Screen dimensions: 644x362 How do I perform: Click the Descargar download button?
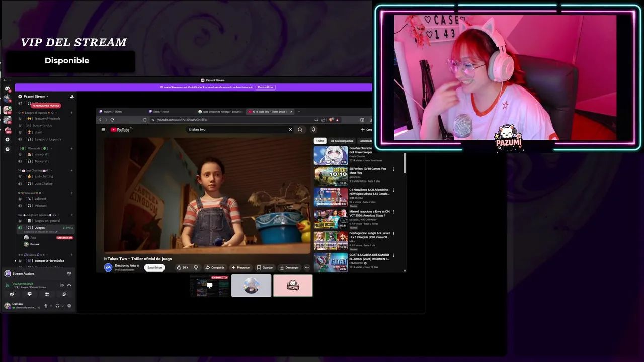pos(289,267)
